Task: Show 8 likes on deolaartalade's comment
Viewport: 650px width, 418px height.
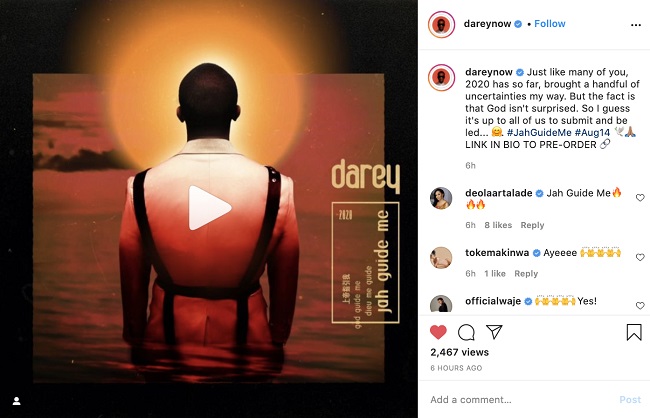Action: (x=498, y=225)
